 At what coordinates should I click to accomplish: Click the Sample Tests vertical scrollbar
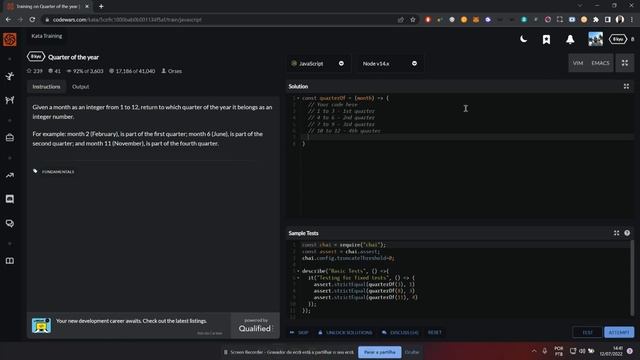click(x=632, y=278)
